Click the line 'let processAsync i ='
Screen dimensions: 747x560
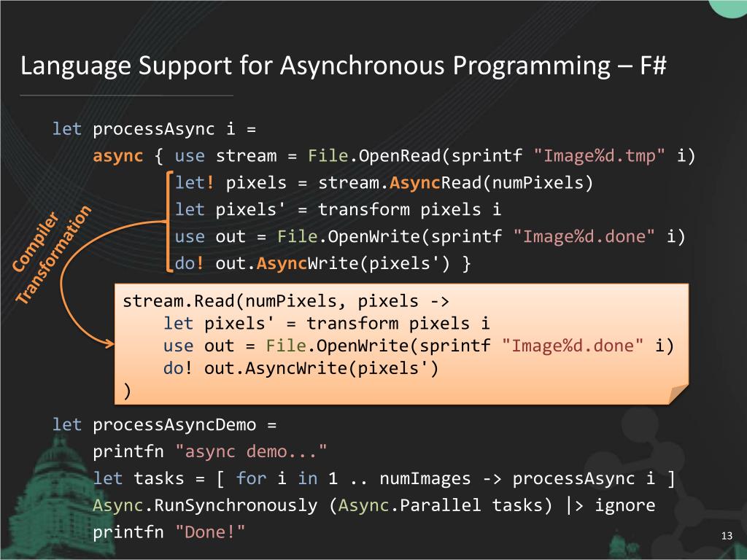click(x=155, y=130)
